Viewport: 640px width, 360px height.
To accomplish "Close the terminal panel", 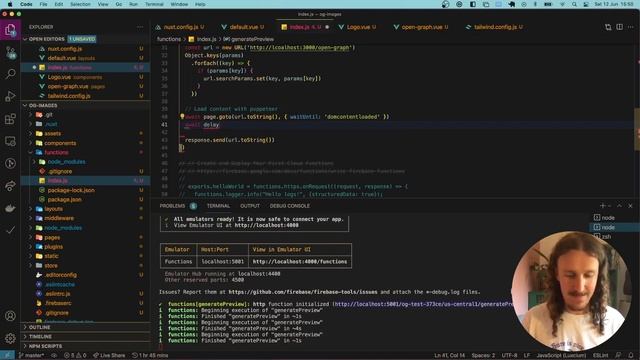I will pos(630,206).
